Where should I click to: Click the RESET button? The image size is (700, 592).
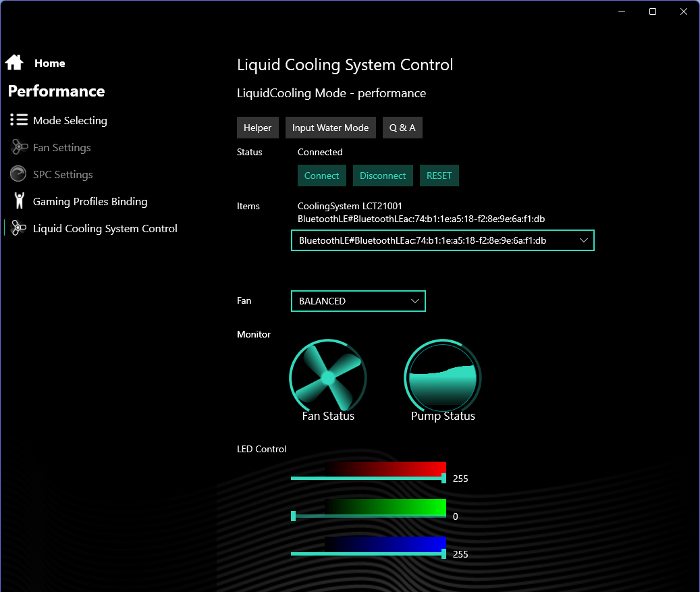(x=439, y=176)
